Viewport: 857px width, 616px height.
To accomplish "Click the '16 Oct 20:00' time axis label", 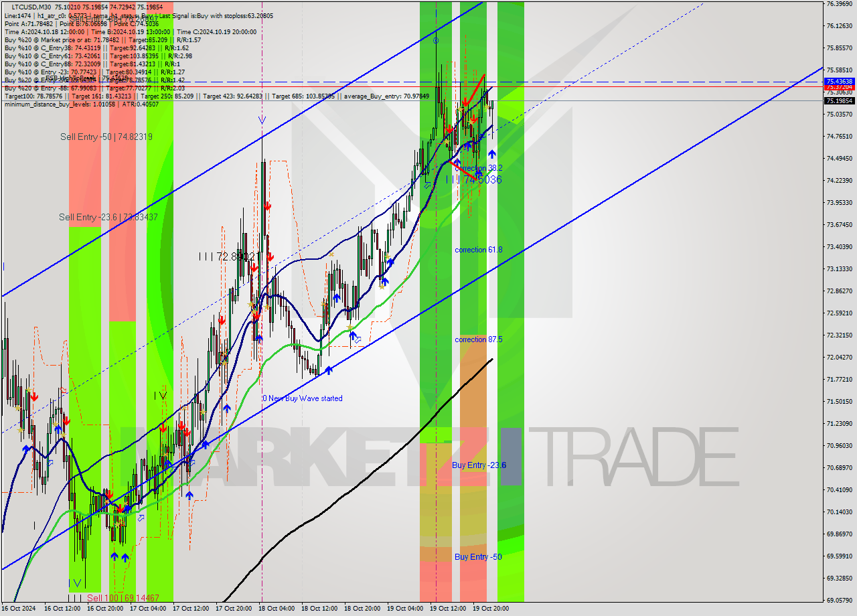I will (104, 609).
